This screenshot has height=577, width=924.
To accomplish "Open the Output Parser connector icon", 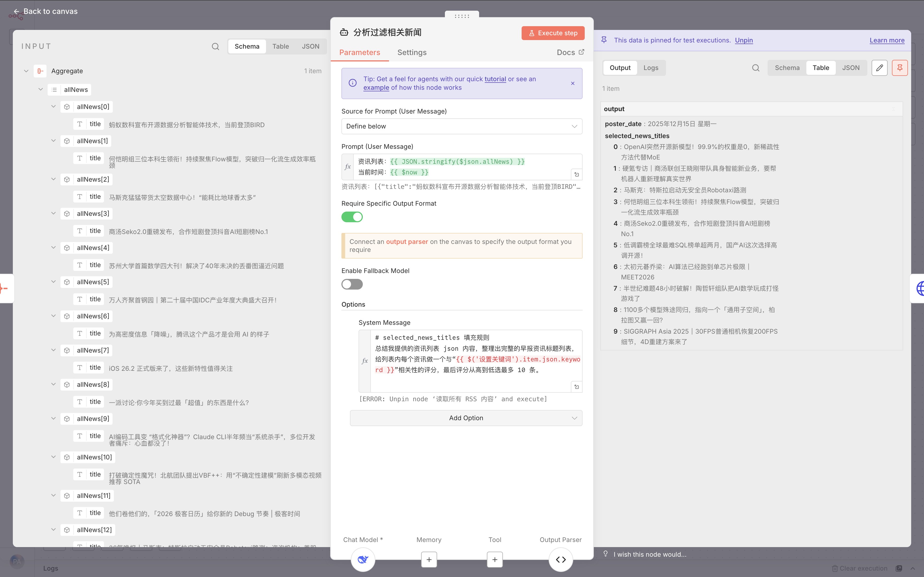I will tap(560, 559).
